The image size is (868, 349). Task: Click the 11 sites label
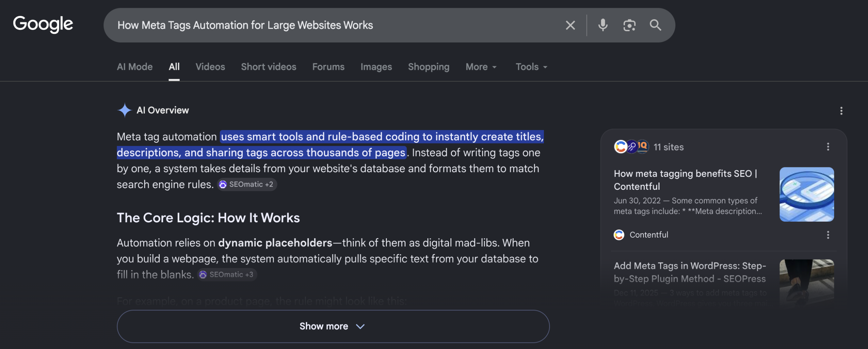point(668,147)
